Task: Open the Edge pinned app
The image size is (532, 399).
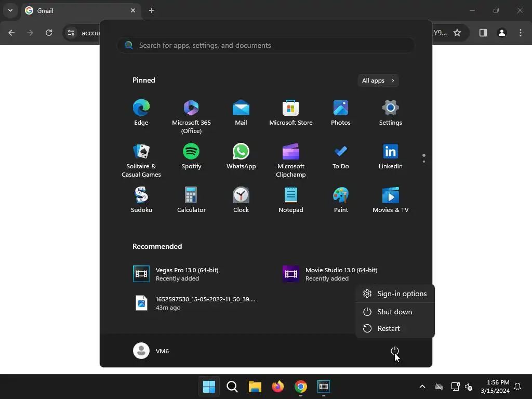Action: coord(141,113)
